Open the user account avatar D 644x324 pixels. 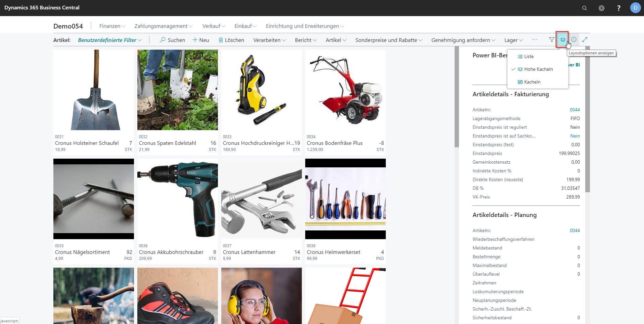point(635,8)
